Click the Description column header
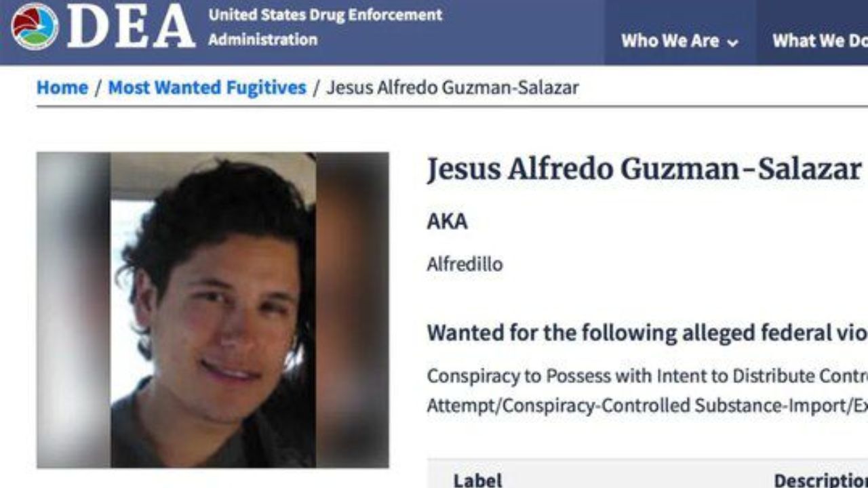 [x=821, y=480]
